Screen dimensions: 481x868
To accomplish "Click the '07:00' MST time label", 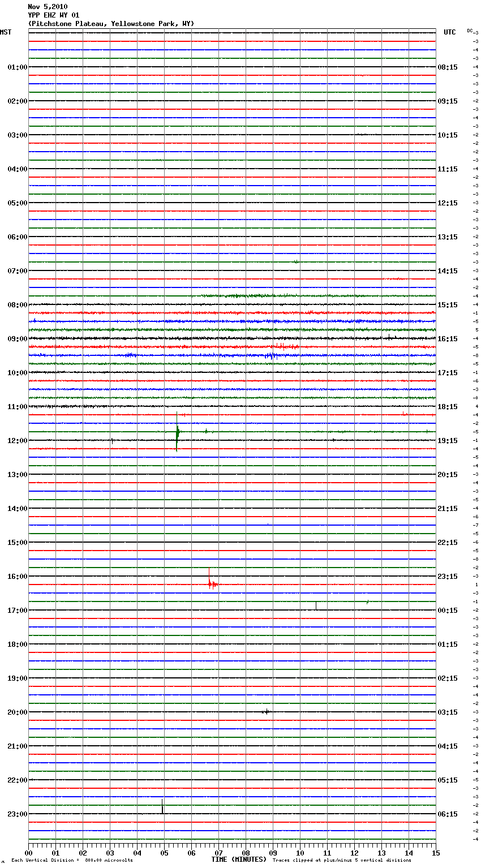I will pyautogui.click(x=18, y=271).
